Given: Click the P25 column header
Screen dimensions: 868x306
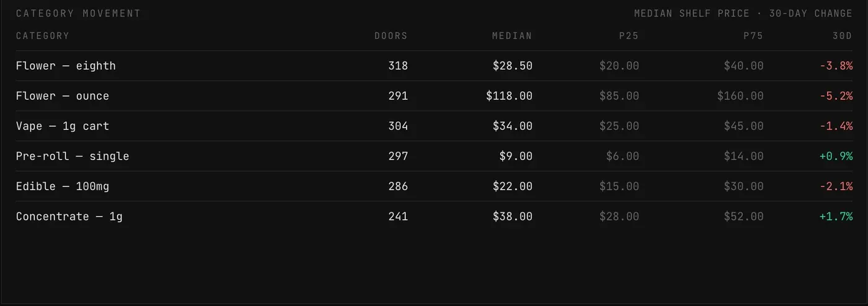Looking at the screenshot, I should (x=629, y=36).
